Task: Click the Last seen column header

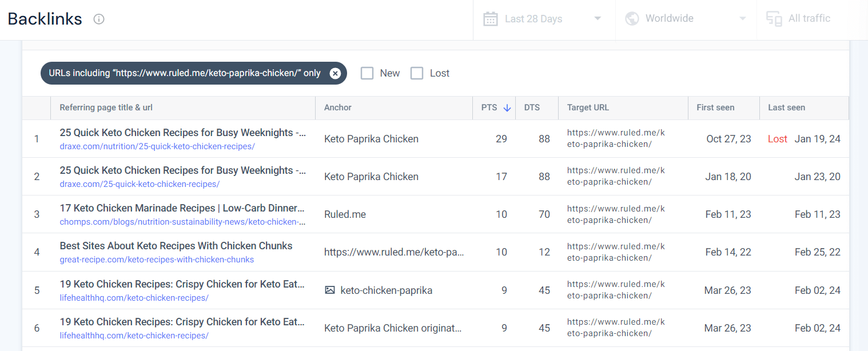Action: (x=786, y=107)
